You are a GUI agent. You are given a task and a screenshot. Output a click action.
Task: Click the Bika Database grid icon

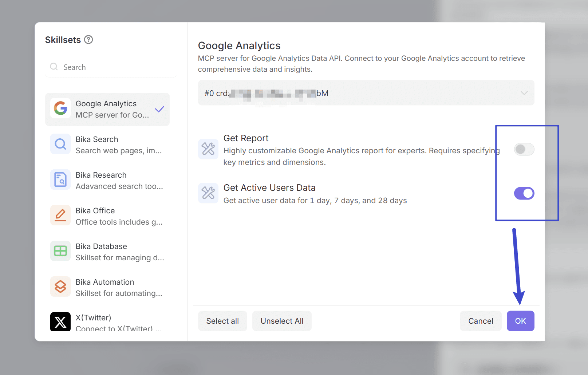pos(60,251)
